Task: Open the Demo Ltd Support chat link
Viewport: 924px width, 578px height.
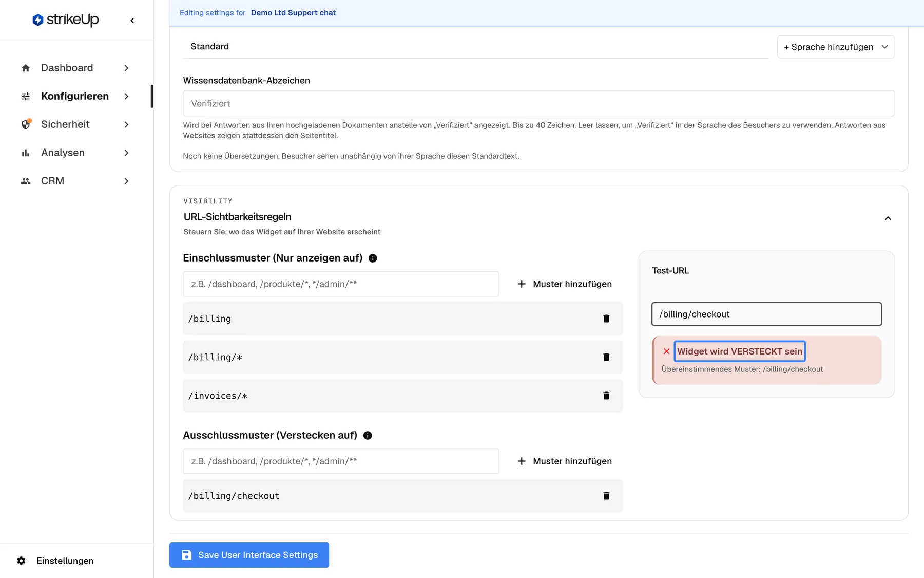Action: click(293, 13)
